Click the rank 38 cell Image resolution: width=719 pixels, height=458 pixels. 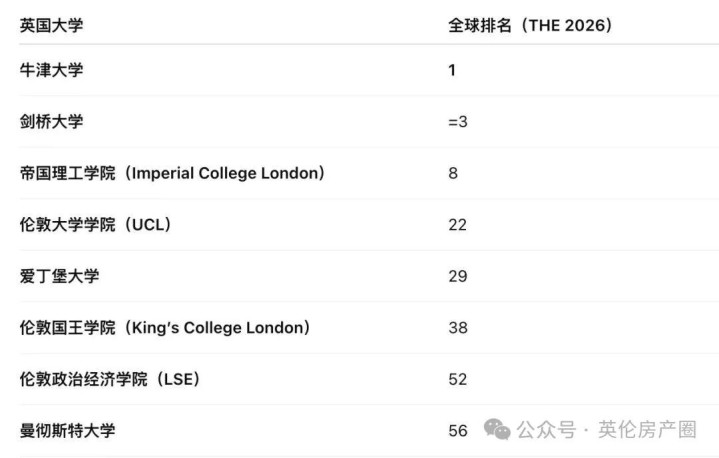tap(457, 327)
